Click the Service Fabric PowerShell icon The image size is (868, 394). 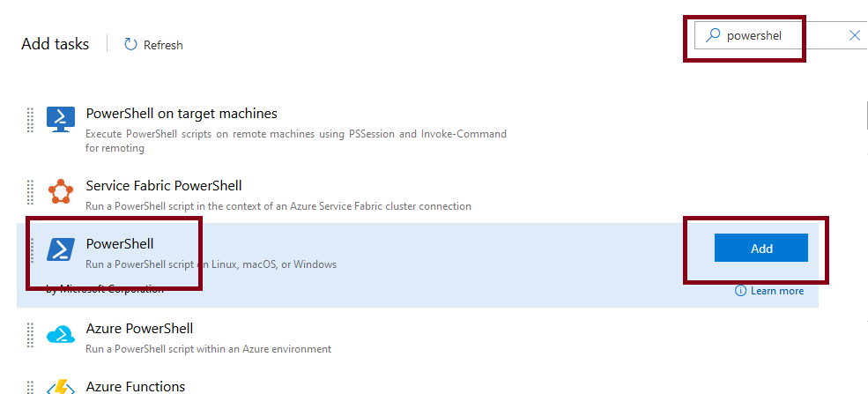(x=61, y=191)
